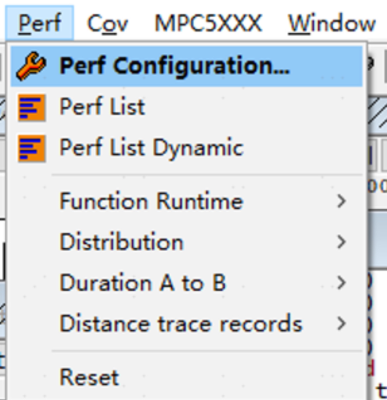Screen dimensions: 387x400
Task: Click the orange Perf List icon
Action: pos(32,107)
